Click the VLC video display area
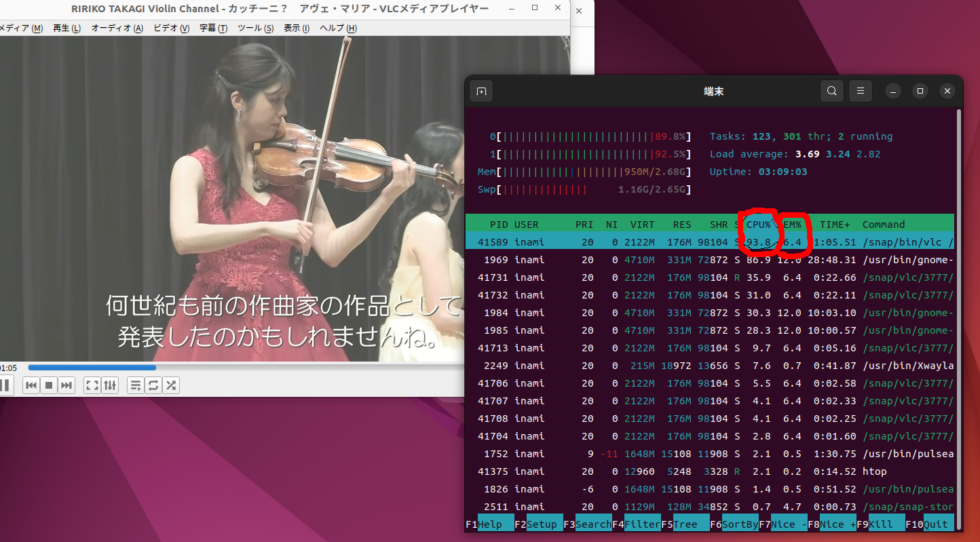The width and height of the screenshot is (980, 542). pyautogui.click(x=285, y=199)
